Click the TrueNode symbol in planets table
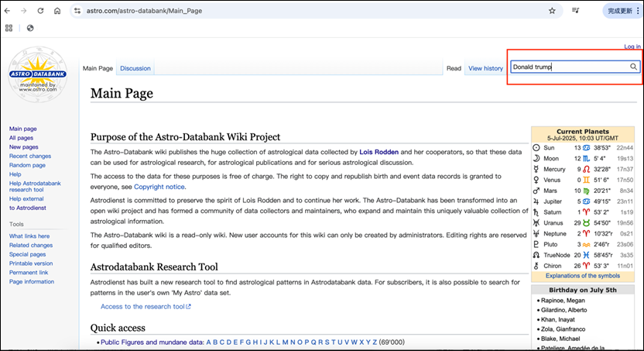 point(536,255)
